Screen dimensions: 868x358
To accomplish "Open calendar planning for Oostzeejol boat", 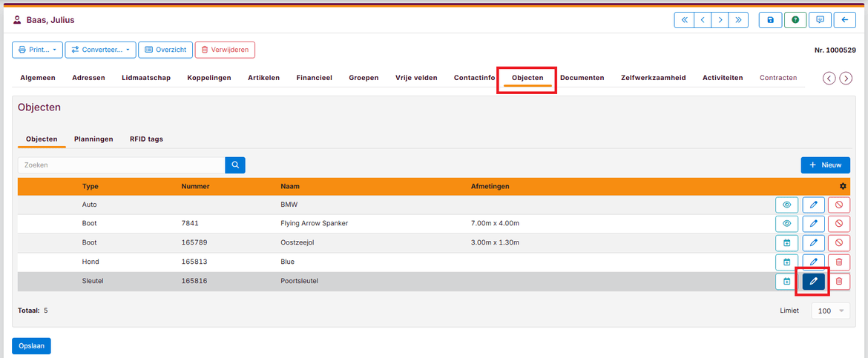I will 786,242.
